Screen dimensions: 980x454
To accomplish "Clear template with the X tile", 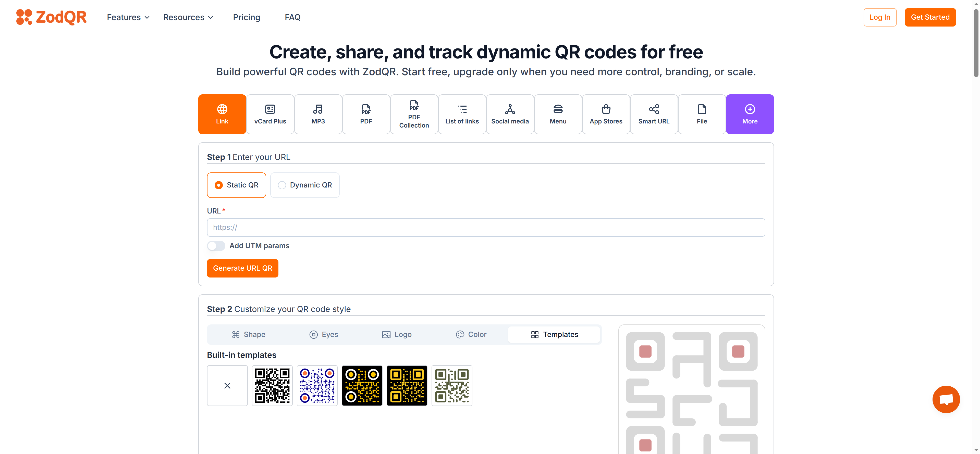I will tap(227, 386).
